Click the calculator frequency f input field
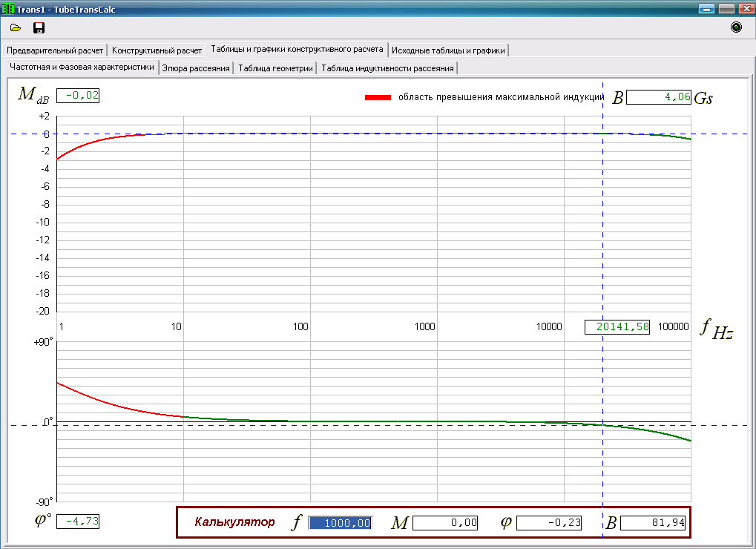The width and height of the screenshot is (756, 549). click(341, 523)
